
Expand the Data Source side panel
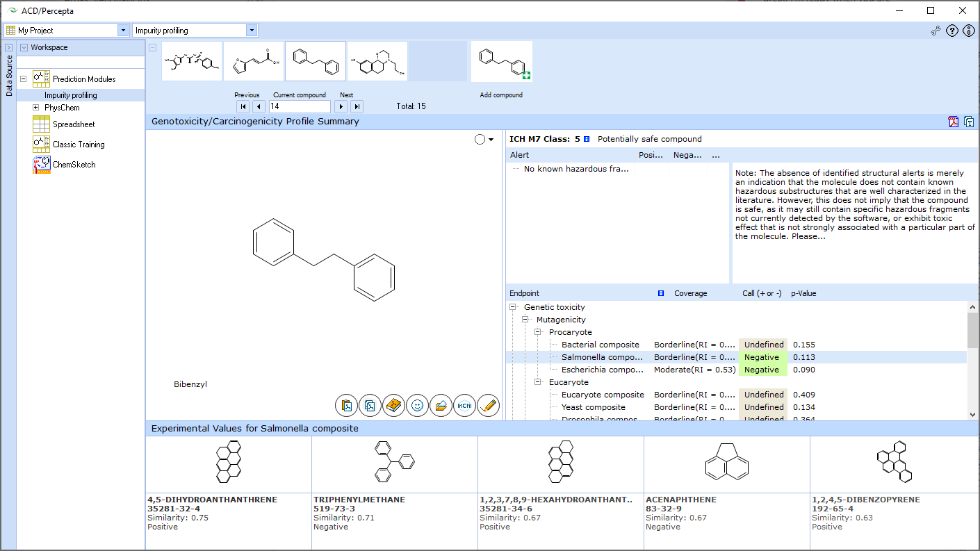coord(8,47)
